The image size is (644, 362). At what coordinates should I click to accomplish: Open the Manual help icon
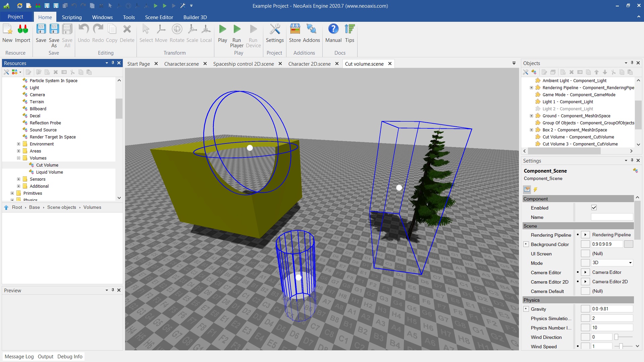click(333, 29)
